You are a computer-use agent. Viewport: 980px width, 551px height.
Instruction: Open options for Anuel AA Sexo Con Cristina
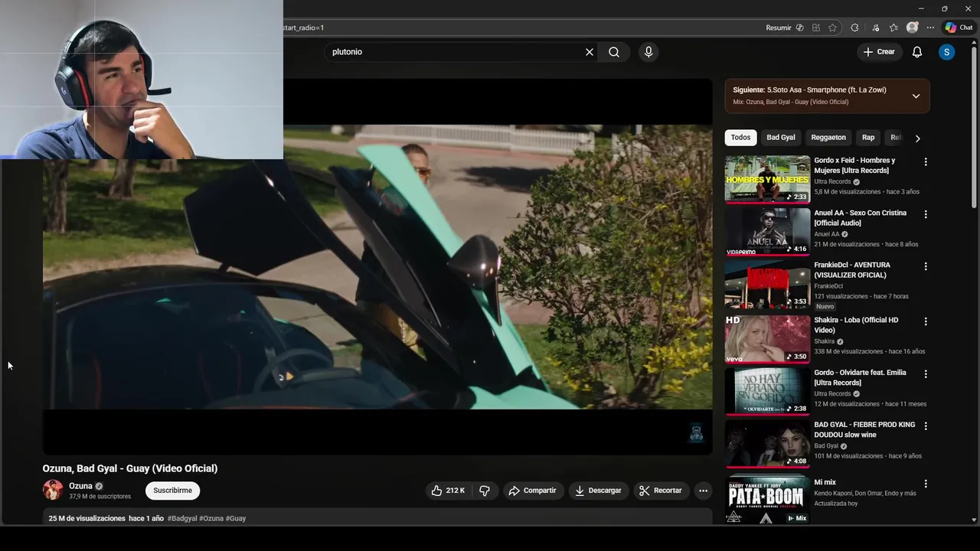(x=926, y=214)
